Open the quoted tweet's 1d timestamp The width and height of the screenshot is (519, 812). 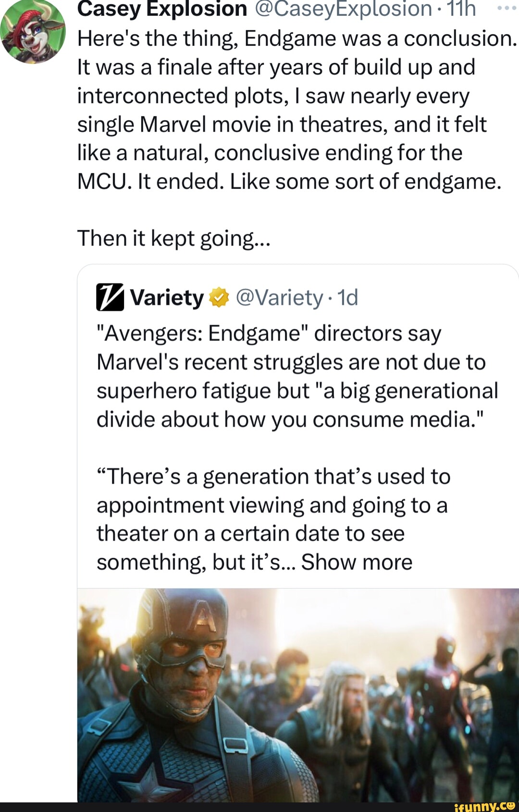point(348,298)
